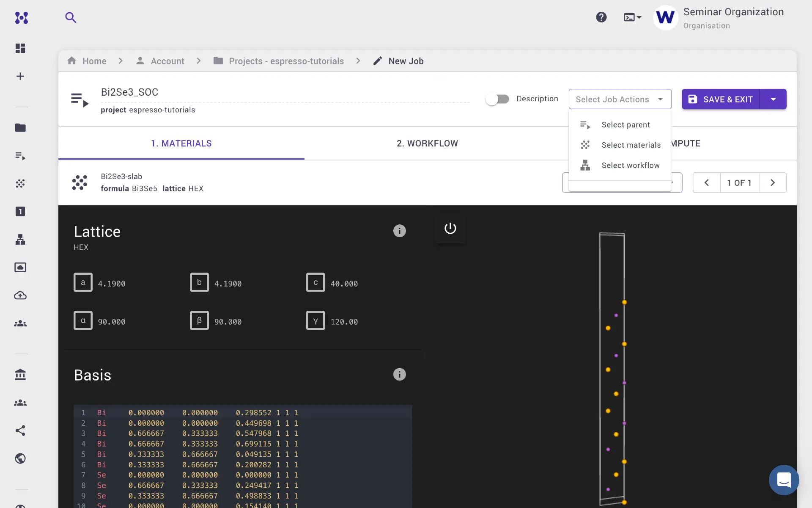Open the Jobs list in the sidebar
812x508 pixels.
pos(20,156)
